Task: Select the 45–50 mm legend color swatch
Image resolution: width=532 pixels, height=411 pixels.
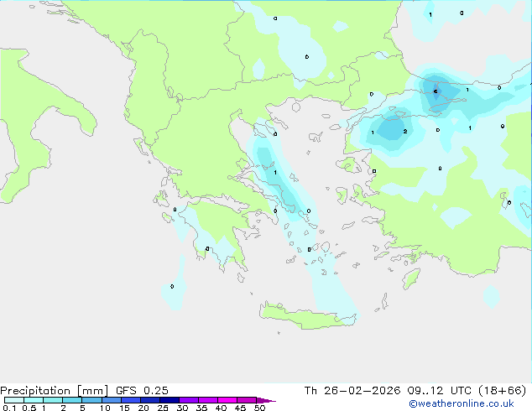Action: point(247,400)
